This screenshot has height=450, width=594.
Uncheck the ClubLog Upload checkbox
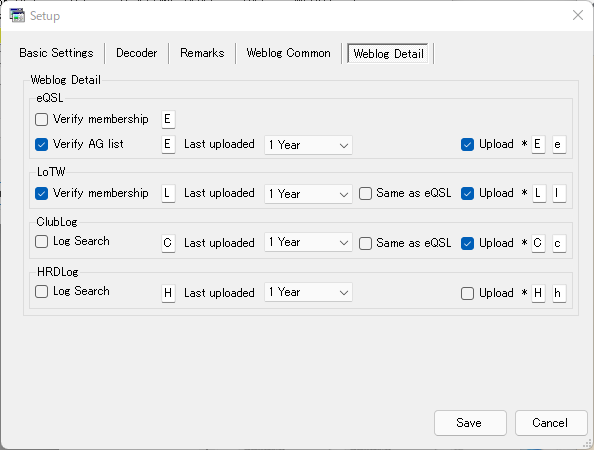[x=467, y=243]
